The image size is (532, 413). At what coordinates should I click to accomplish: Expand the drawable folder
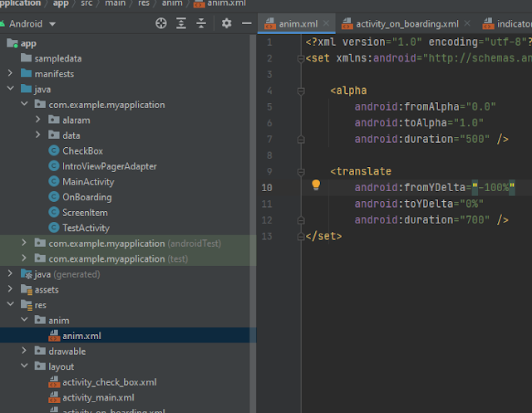click(25, 351)
